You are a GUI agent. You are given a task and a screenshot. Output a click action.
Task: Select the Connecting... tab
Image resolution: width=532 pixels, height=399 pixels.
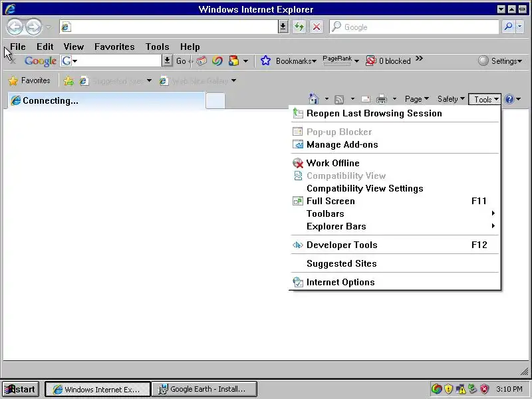[106, 100]
